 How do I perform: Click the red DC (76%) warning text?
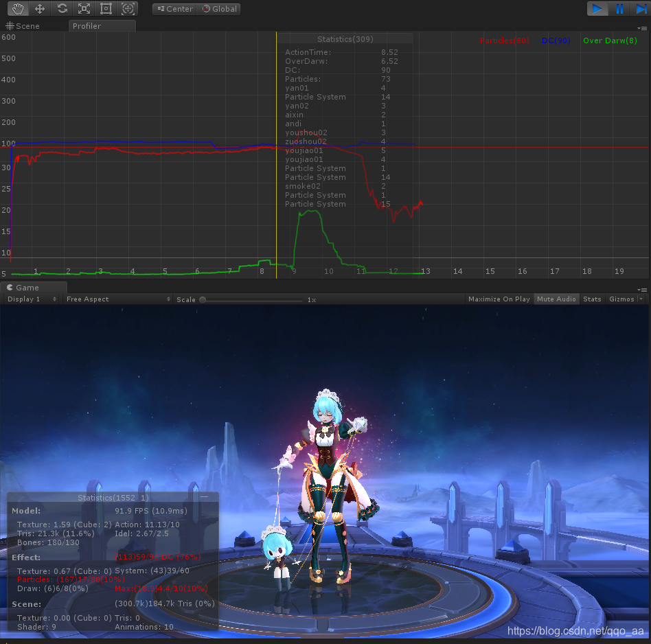[158, 557]
